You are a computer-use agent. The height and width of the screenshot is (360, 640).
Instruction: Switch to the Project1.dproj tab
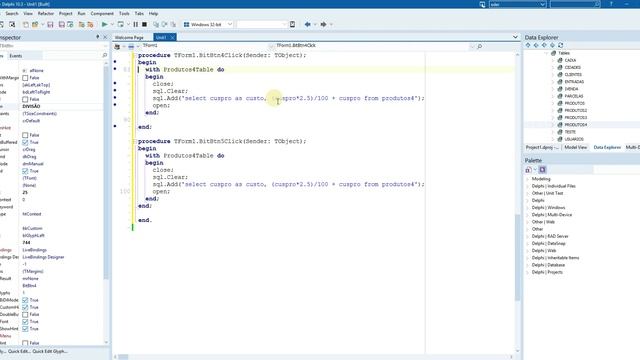[x=542, y=147]
